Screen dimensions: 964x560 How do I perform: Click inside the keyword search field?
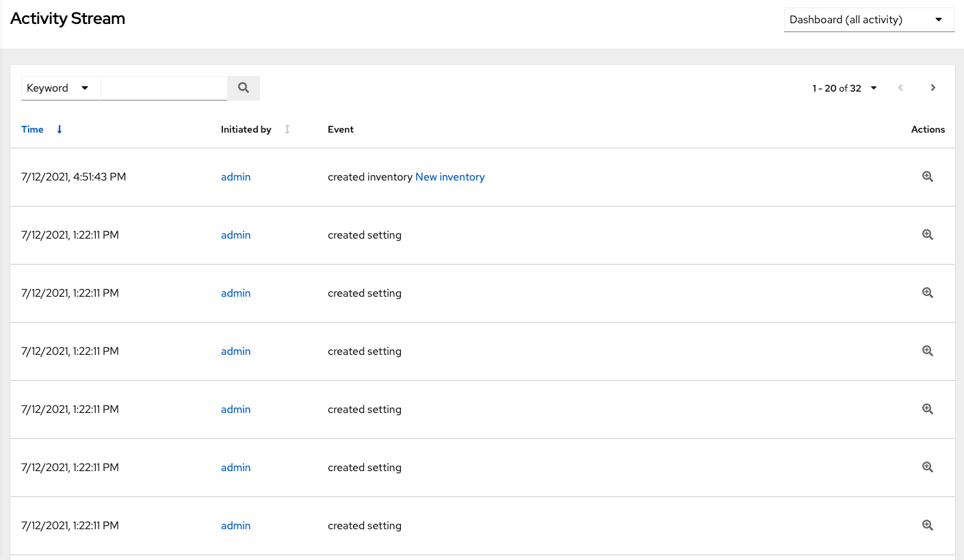164,88
